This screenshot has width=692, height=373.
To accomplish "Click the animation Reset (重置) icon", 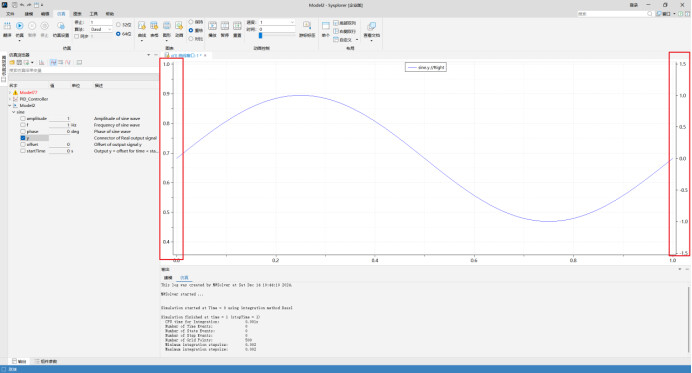I will tap(237, 26).
